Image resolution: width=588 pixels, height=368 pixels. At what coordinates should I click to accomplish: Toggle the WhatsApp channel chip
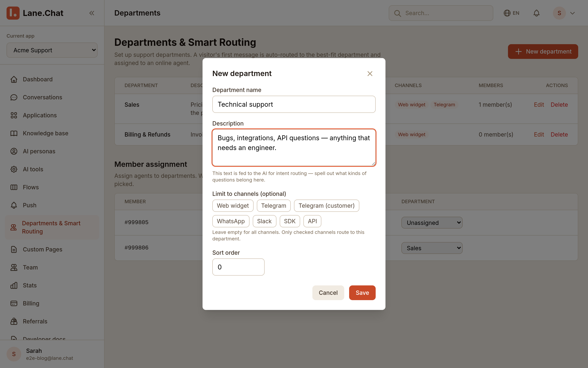231,221
